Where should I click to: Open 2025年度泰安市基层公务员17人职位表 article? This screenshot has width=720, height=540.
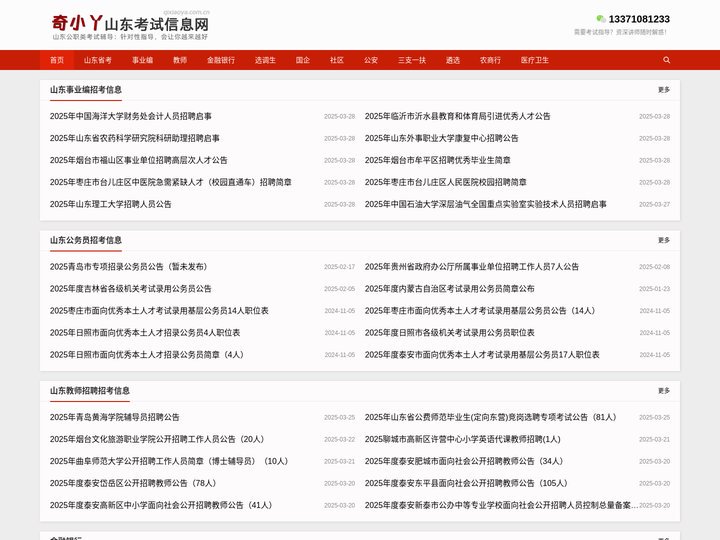tap(482, 355)
